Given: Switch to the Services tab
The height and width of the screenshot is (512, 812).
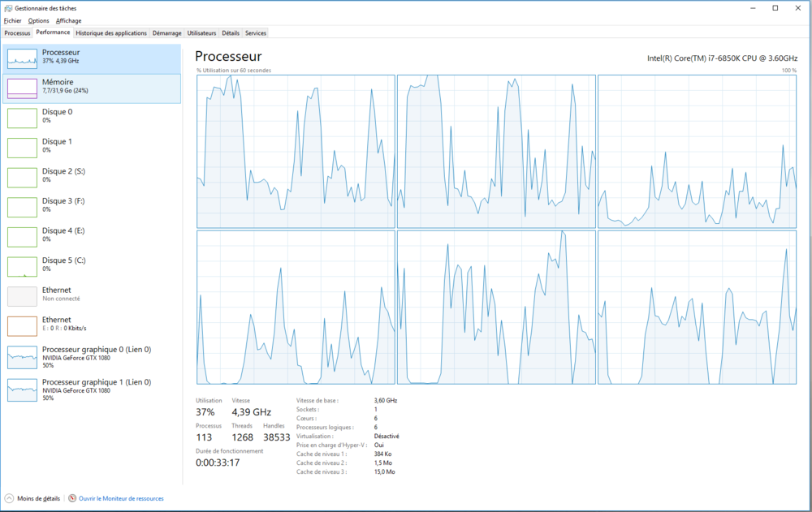Looking at the screenshot, I should 254,32.
